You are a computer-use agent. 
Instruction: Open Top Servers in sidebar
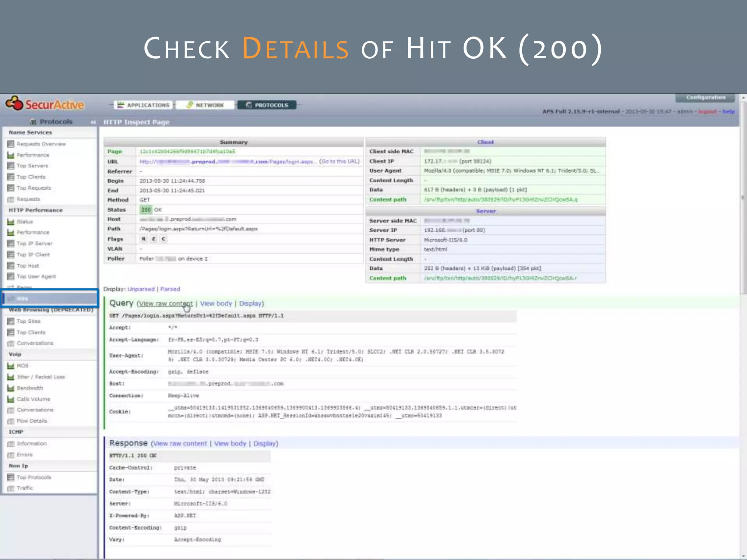pyautogui.click(x=32, y=166)
